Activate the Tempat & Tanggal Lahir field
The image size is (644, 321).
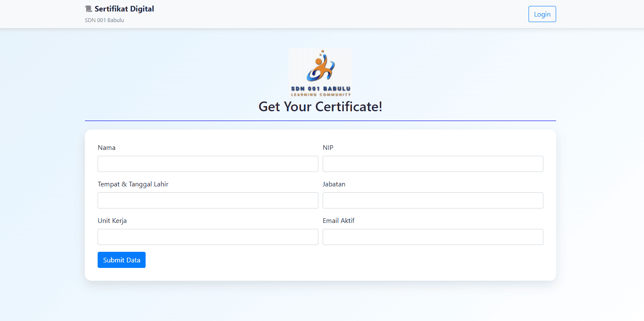[x=208, y=200]
